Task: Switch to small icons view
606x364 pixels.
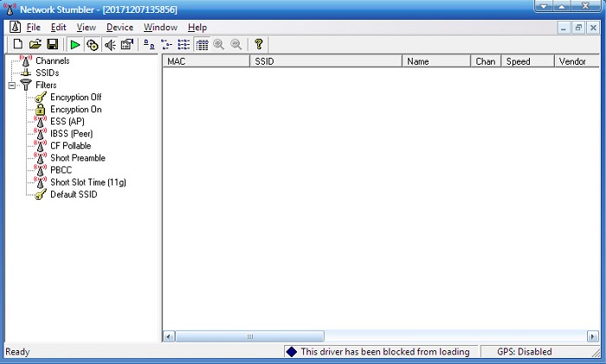Action: [166, 45]
